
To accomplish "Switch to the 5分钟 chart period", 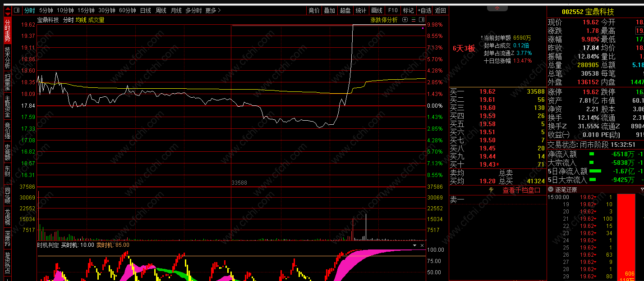I will tap(46, 10).
